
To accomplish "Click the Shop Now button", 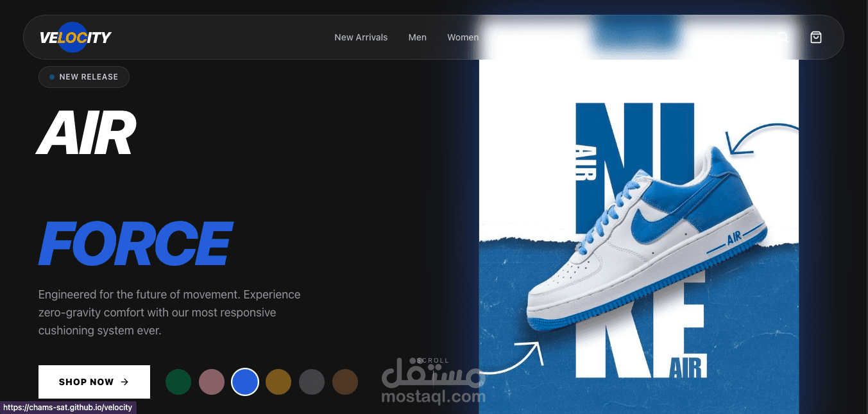I will pyautogui.click(x=94, y=382).
